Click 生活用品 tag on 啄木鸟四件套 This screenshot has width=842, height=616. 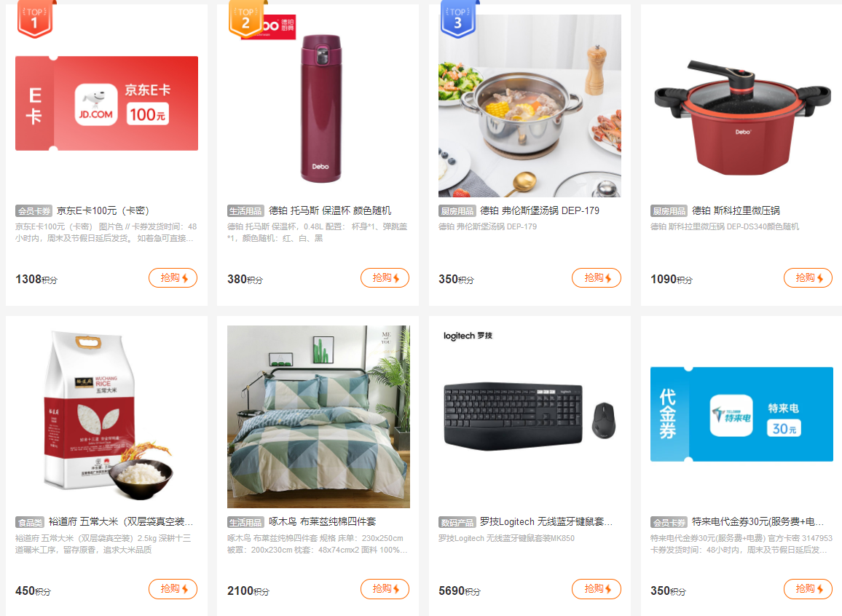pos(245,522)
